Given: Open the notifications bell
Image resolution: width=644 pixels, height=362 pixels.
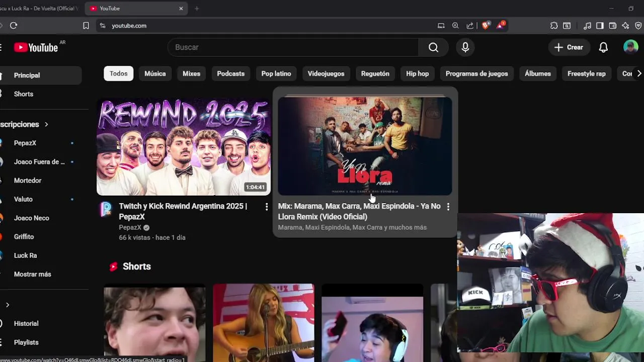Looking at the screenshot, I should click(603, 47).
